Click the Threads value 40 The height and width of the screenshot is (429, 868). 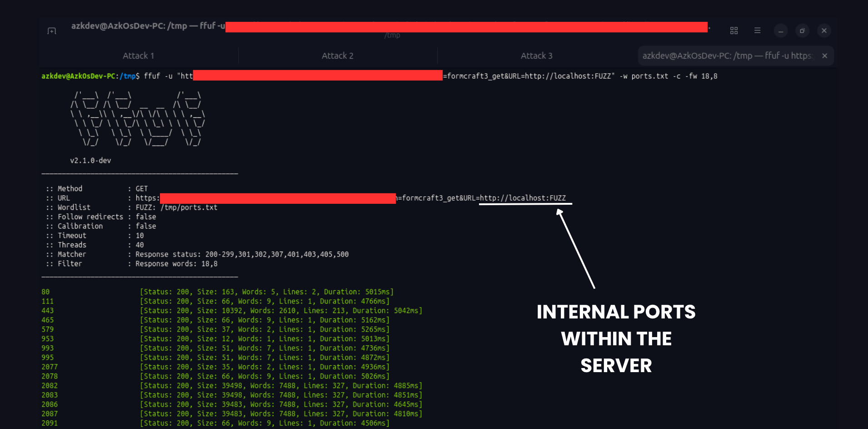pos(140,245)
